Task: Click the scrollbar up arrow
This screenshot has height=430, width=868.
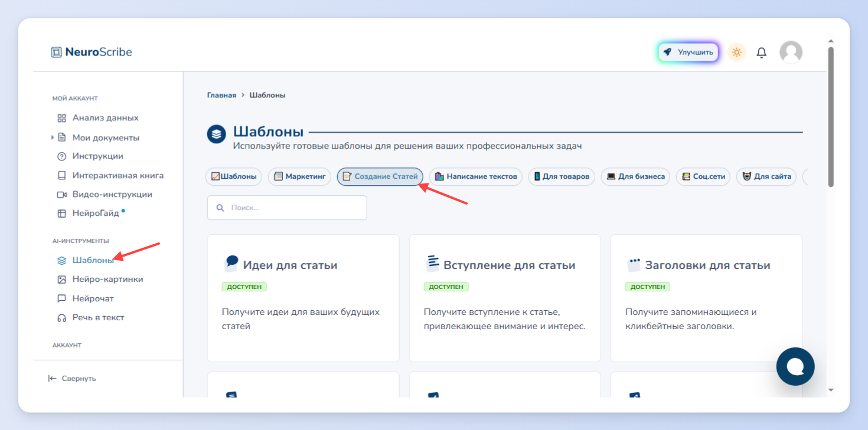Action: tap(831, 41)
